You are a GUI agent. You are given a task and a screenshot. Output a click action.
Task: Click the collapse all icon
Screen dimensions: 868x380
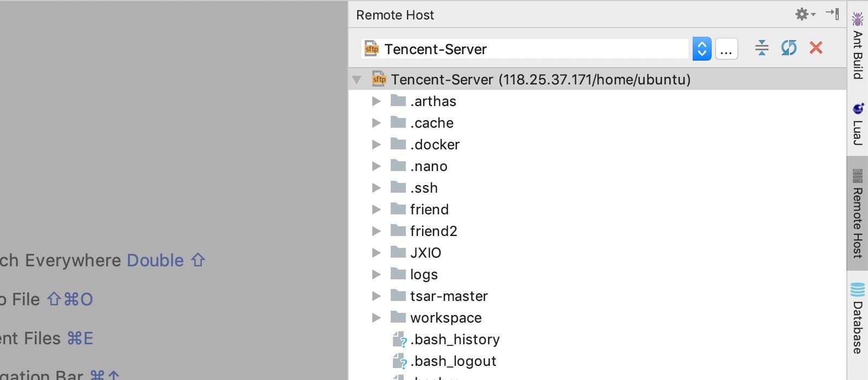761,48
